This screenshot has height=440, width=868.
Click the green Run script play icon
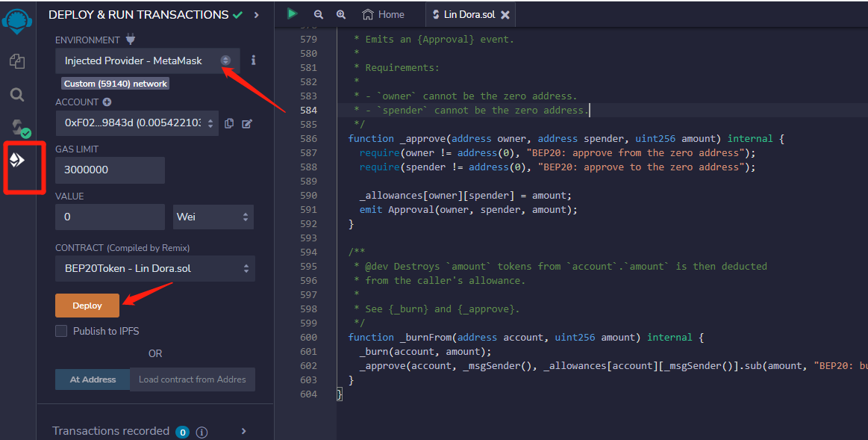293,14
